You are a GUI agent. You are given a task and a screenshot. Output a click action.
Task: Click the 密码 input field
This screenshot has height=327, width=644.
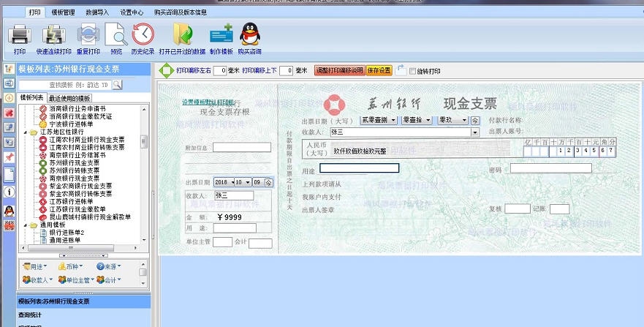point(550,168)
